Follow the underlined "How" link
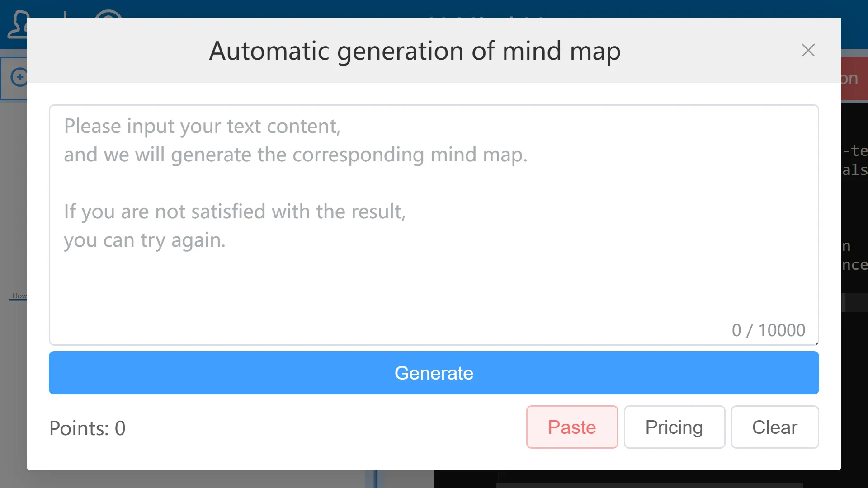The image size is (868, 488). (20, 296)
